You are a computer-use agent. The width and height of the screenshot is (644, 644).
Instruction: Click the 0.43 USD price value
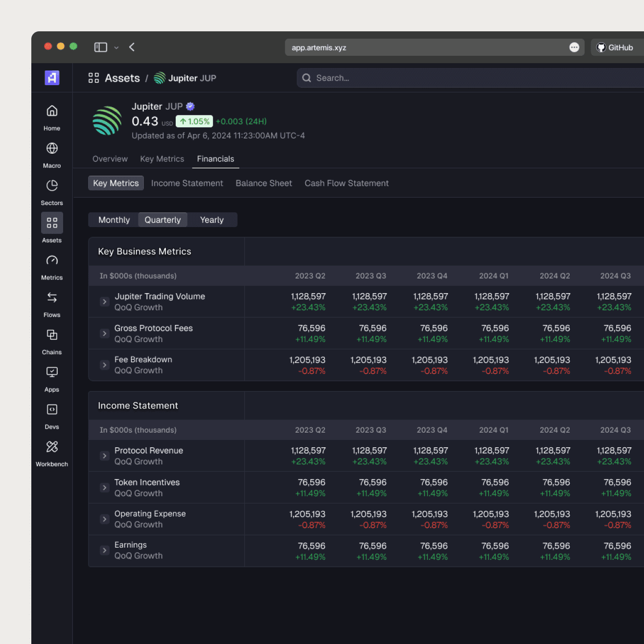tap(152, 121)
